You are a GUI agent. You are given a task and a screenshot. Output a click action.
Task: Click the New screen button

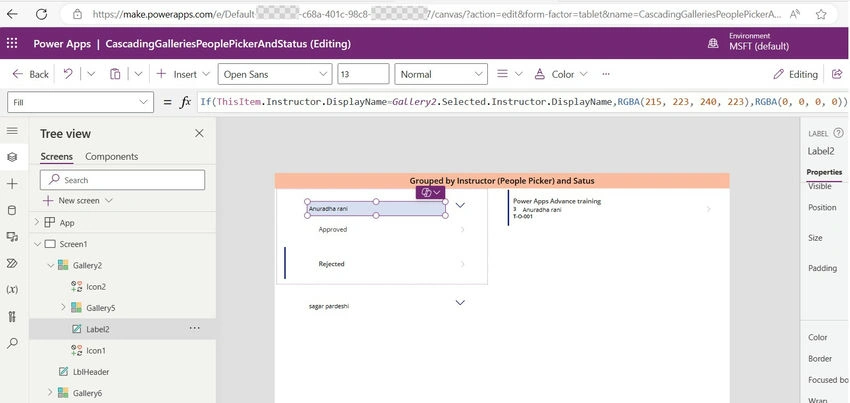(78, 201)
